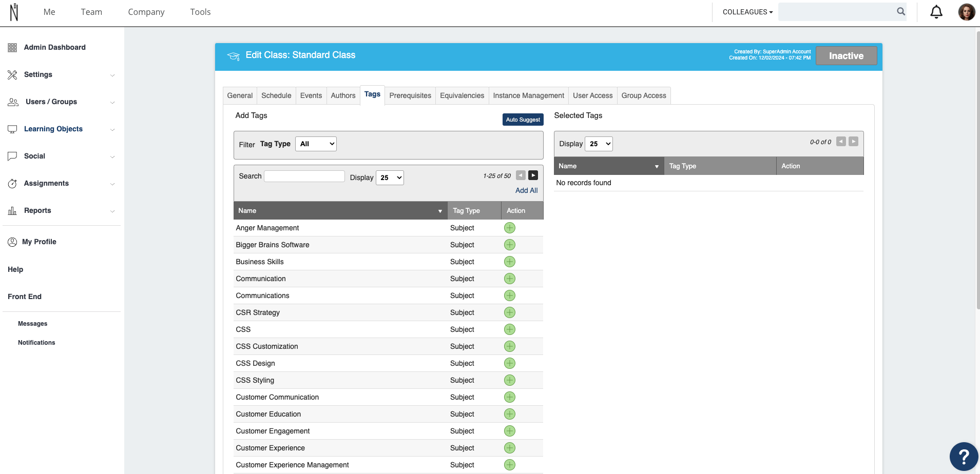Open the Add Tags Display count dropdown
The width and height of the screenshot is (980, 474).
tap(390, 178)
